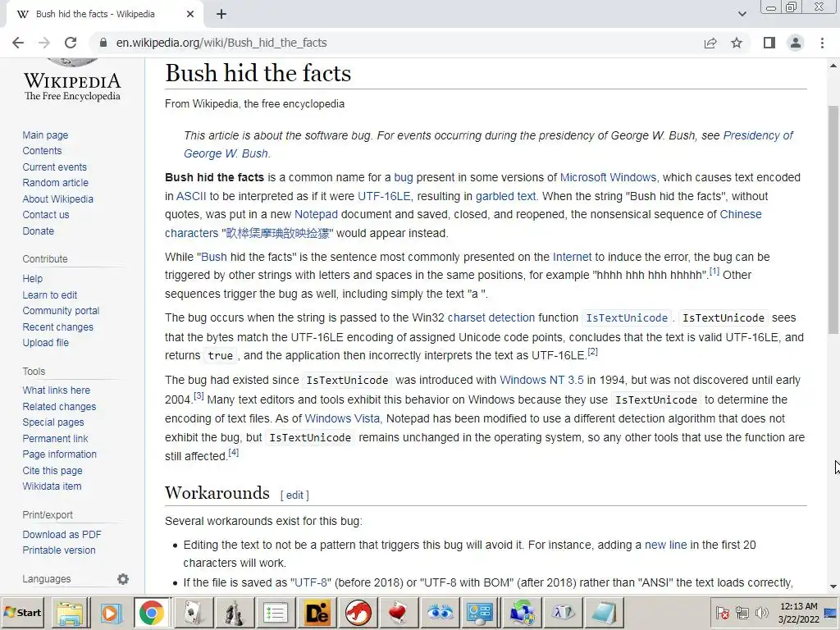Open the browser side panel
This screenshot has height=630, width=840.
point(769,43)
